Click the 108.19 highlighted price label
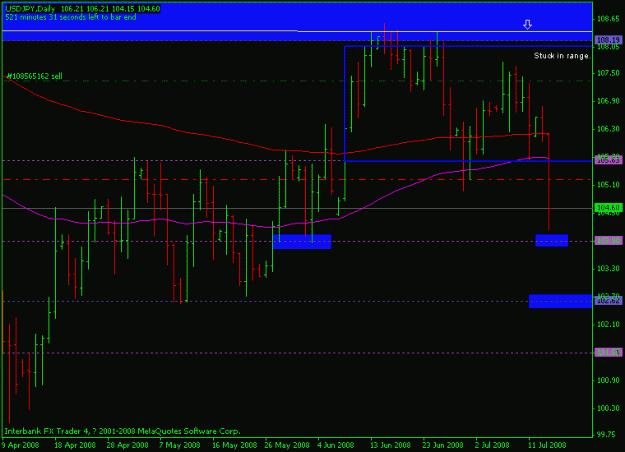This screenshot has height=452, width=625. 608,40
